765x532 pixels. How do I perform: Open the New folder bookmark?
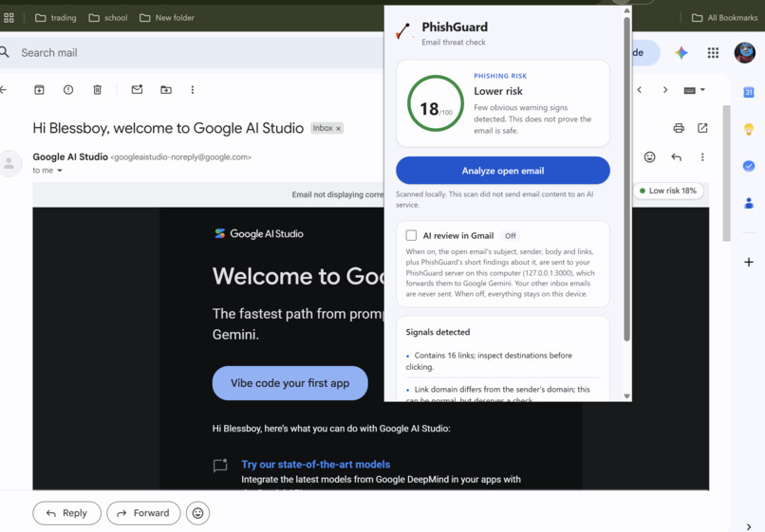coord(167,18)
